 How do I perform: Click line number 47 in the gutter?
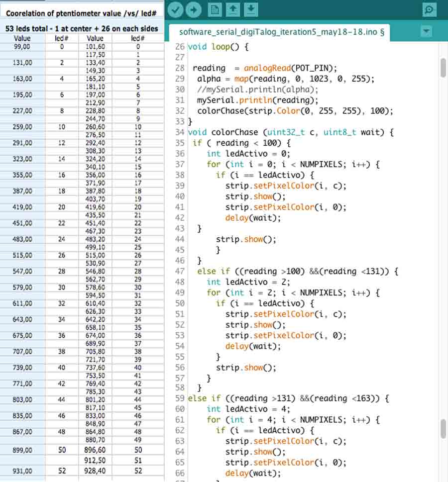click(x=179, y=271)
